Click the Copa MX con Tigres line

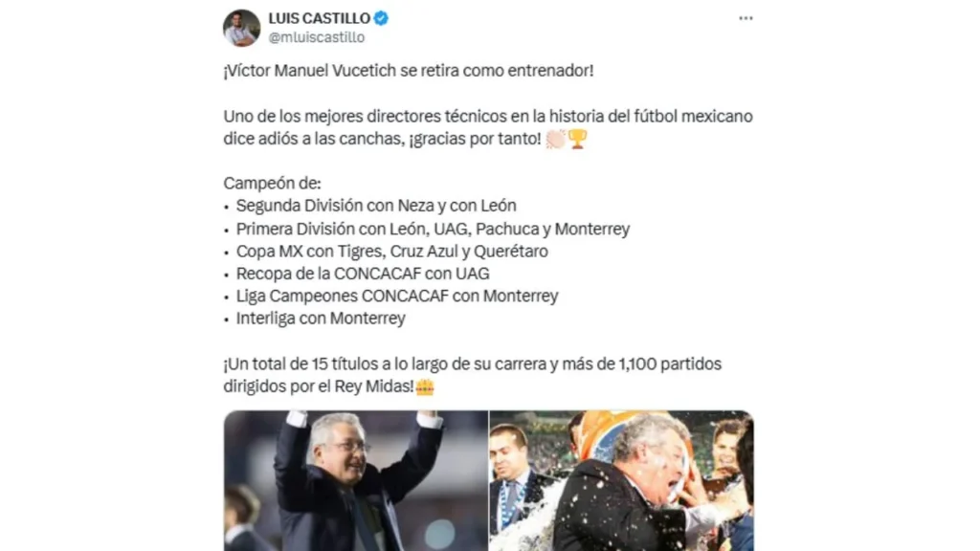[391, 252]
